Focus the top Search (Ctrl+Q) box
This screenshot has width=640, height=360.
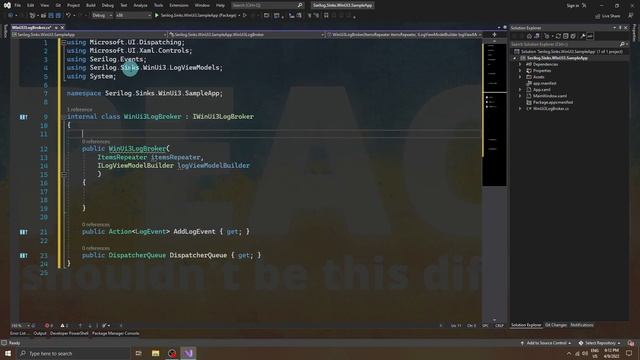[x=267, y=5]
